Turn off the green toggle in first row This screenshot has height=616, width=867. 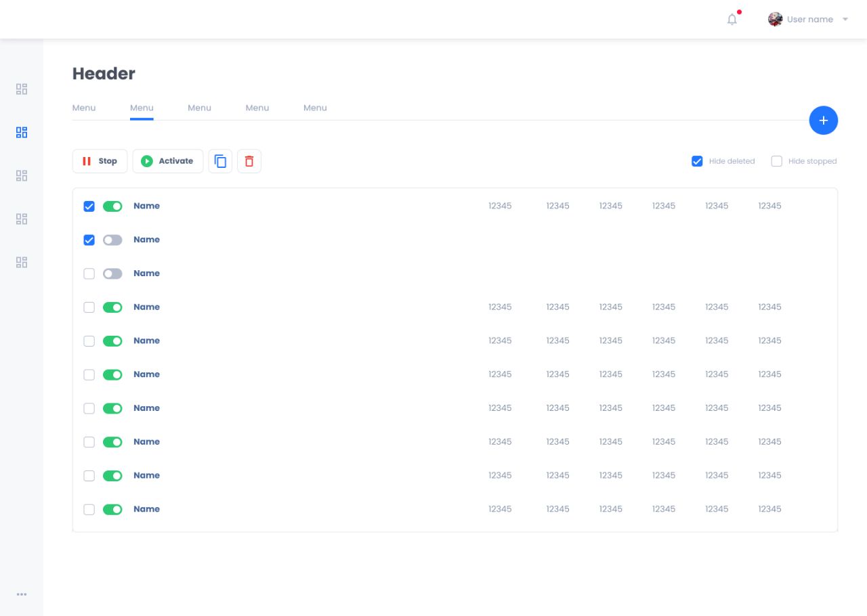[x=112, y=206]
